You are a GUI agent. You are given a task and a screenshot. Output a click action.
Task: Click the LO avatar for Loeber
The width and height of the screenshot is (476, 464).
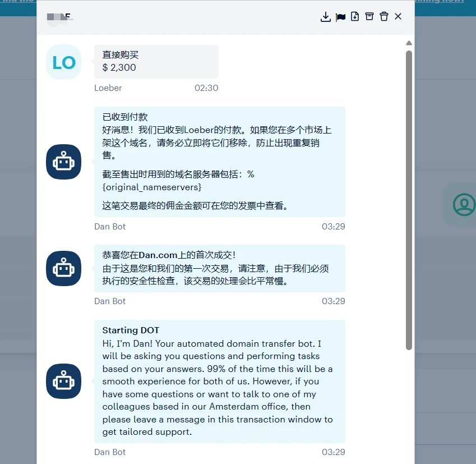[x=63, y=62]
